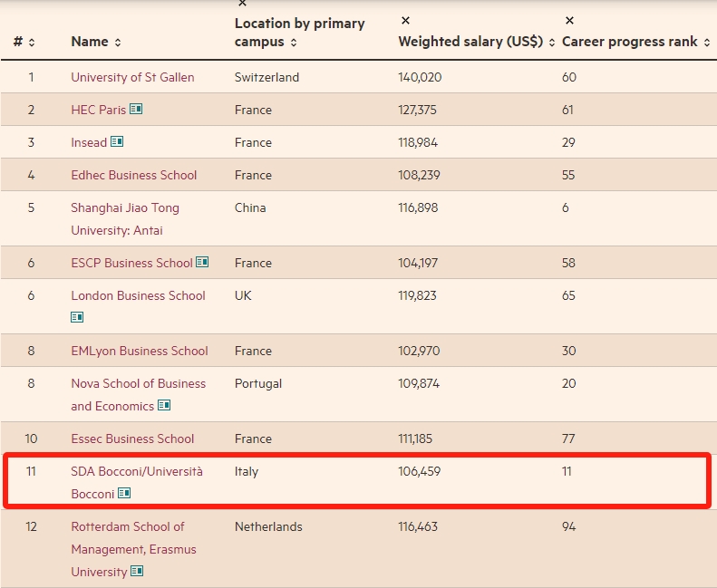This screenshot has width=717, height=588.
Task: Open Insead school link
Action: click(x=89, y=142)
